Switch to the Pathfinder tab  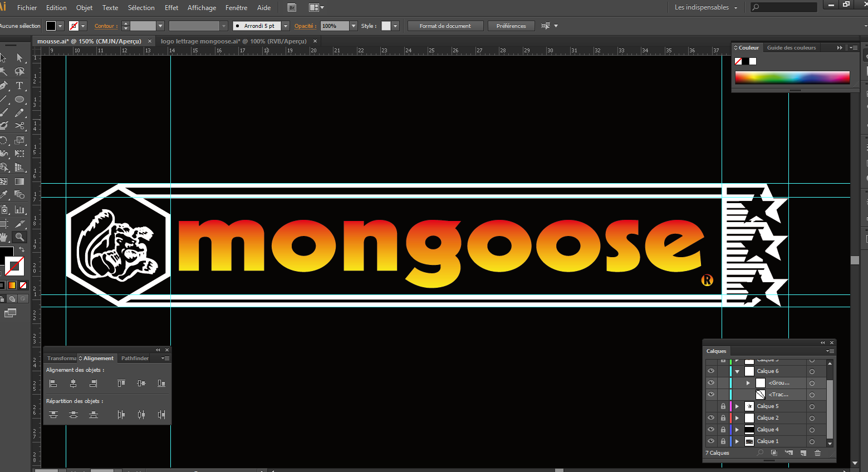pyautogui.click(x=135, y=358)
